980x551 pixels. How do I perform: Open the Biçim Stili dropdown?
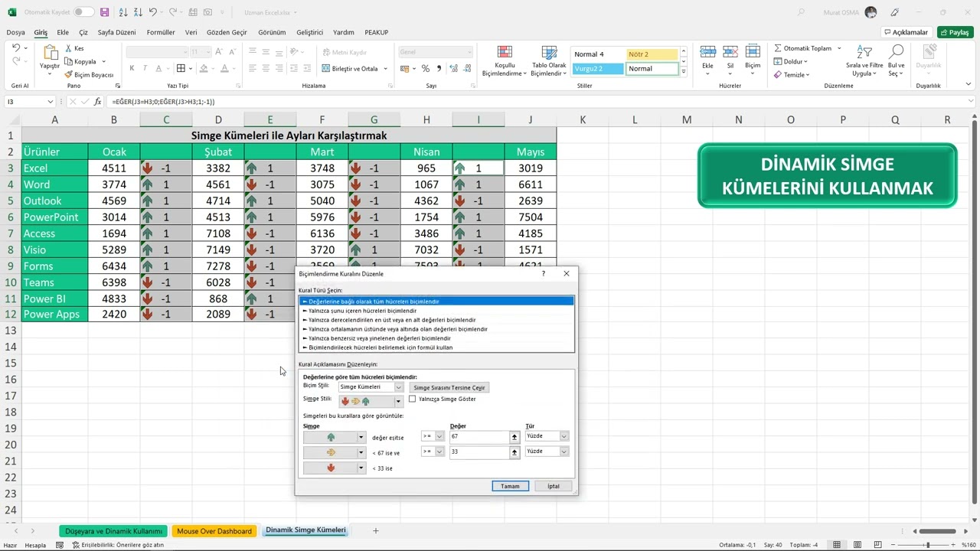coord(398,387)
